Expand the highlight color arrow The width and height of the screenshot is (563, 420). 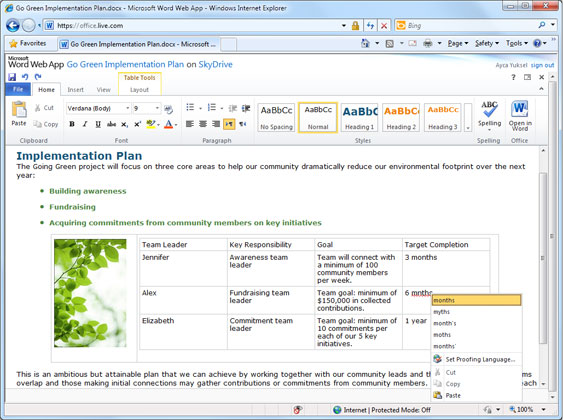tap(158, 125)
